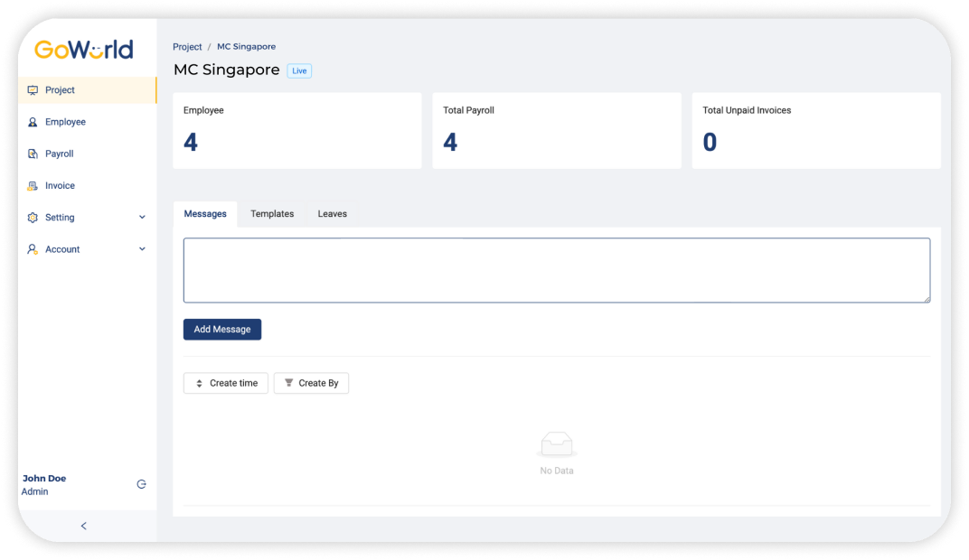Click the Invoice icon in sidebar

(33, 186)
